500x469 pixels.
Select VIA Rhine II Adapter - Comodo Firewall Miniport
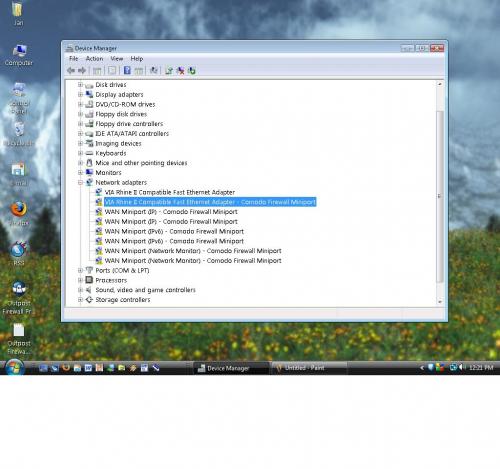point(210,202)
